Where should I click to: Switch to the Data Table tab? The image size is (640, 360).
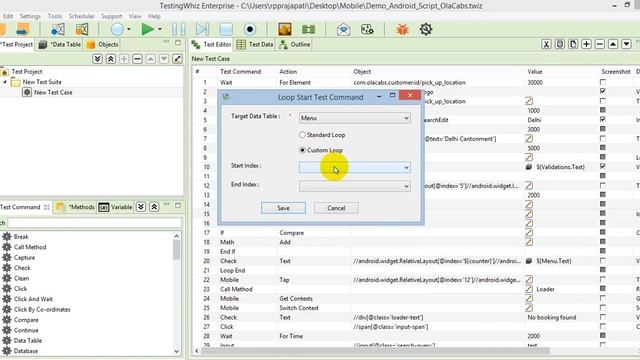(60, 44)
